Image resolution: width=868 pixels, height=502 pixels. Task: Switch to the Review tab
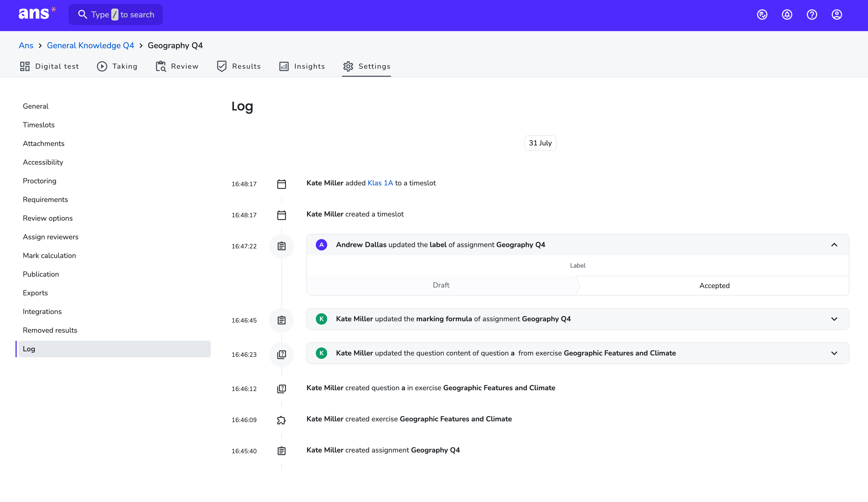tap(177, 66)
